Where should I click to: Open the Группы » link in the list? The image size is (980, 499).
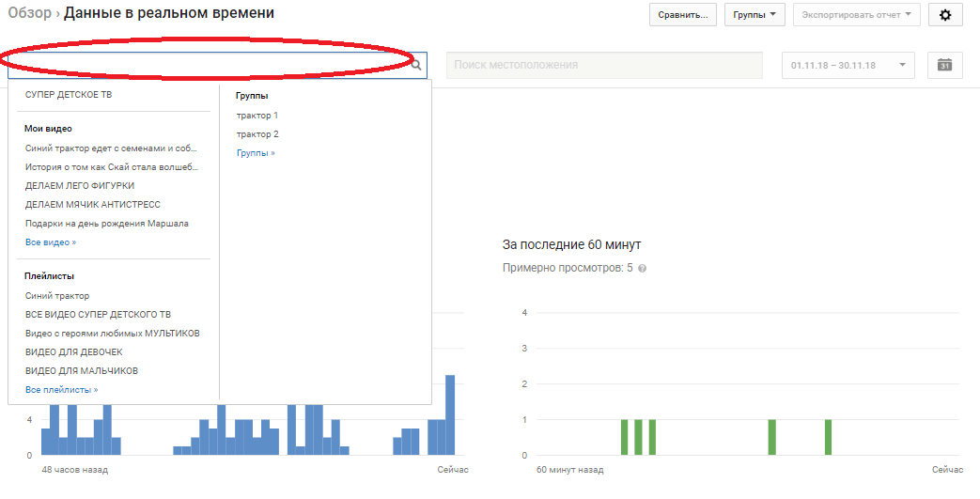click(x=256, y=152)
